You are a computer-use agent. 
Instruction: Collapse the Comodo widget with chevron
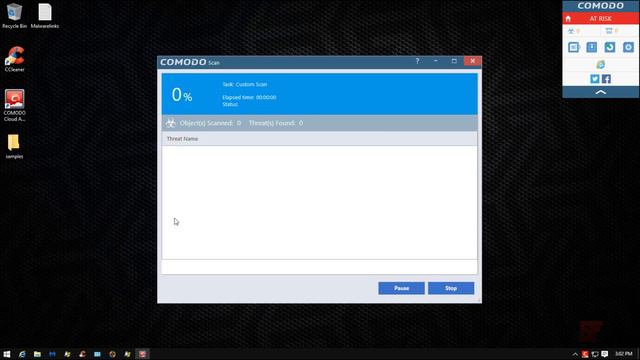600,92
